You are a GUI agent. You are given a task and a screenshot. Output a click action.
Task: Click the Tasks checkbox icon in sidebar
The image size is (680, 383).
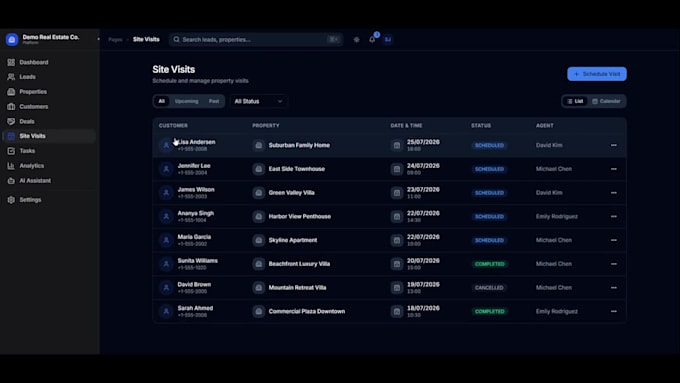(x=11, y=151)
